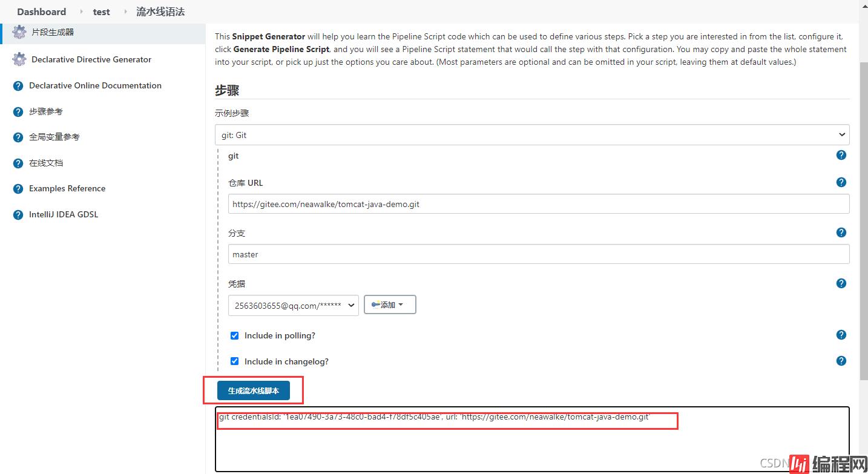Open the 示例步骤 git: Git dropdown

click(x=532, y=135)
